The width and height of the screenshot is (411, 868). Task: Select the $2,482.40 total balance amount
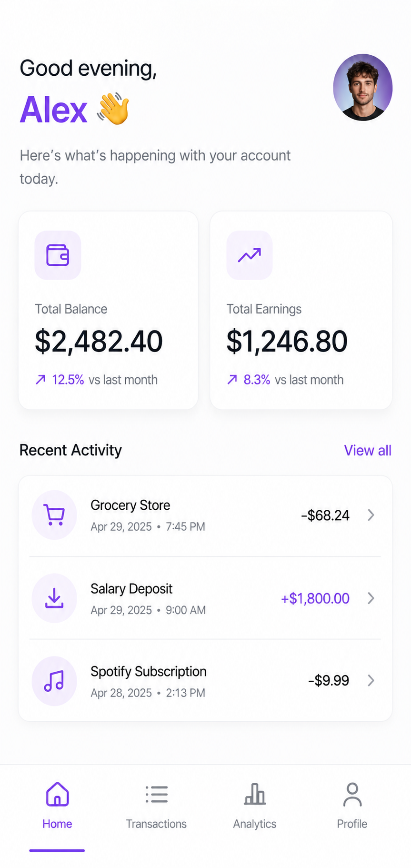(99, 342)
